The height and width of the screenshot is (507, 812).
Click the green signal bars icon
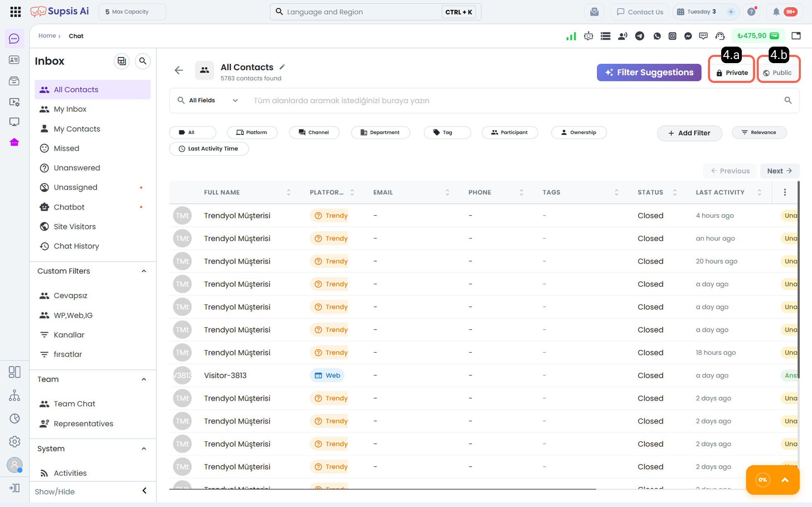pyautogui.click(x=571, y=36)
